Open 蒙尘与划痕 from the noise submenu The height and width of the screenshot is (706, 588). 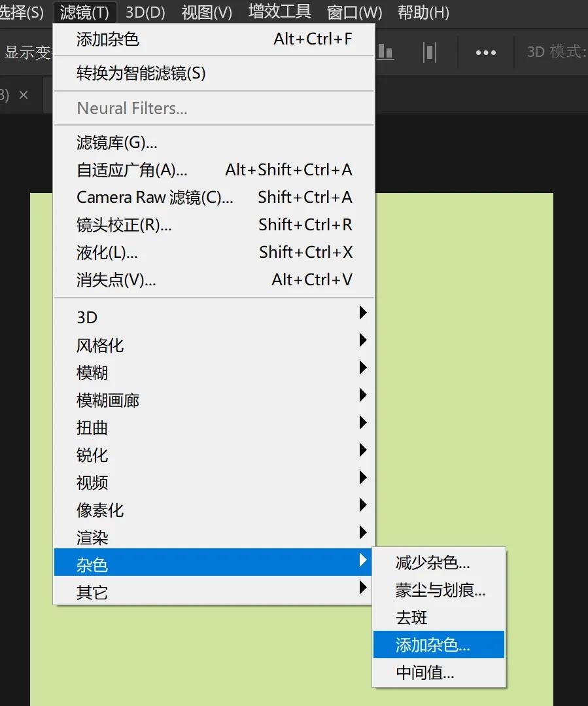pyautogui.click(x=440, y=590)
